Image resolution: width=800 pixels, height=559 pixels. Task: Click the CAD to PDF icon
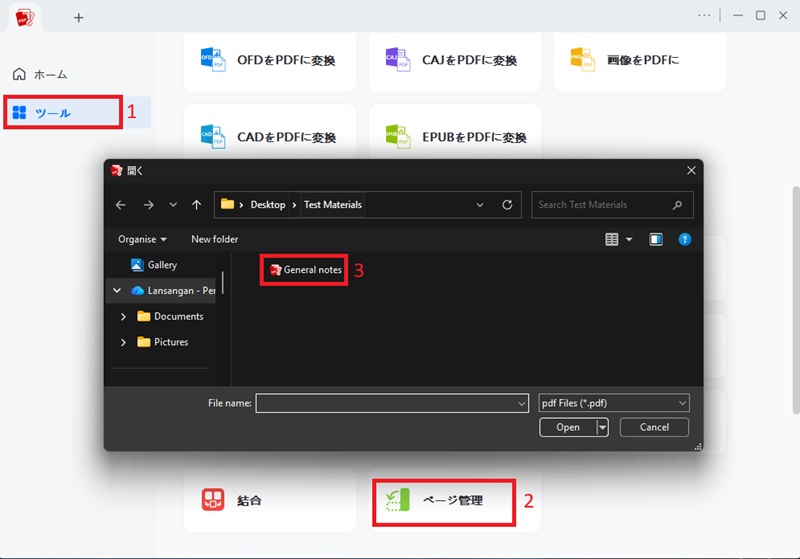[x=213, y=136]
